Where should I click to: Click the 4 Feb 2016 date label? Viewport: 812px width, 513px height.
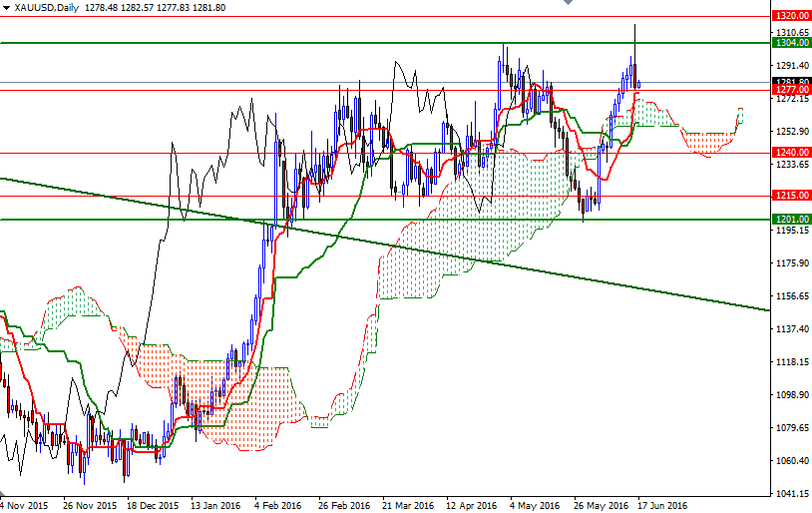pyautogui.click(x=278, y=505)
